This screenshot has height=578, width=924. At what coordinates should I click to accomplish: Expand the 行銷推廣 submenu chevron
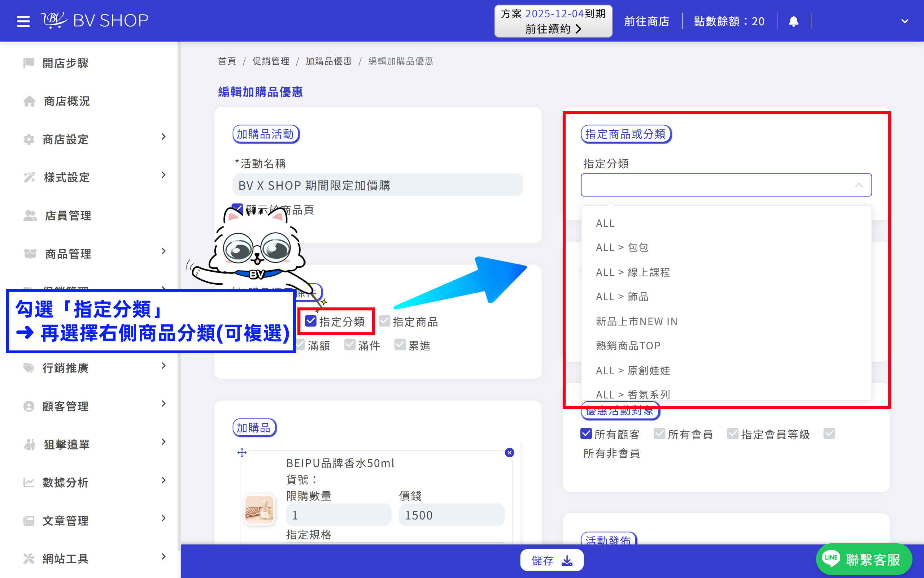[x=164, y=366]
